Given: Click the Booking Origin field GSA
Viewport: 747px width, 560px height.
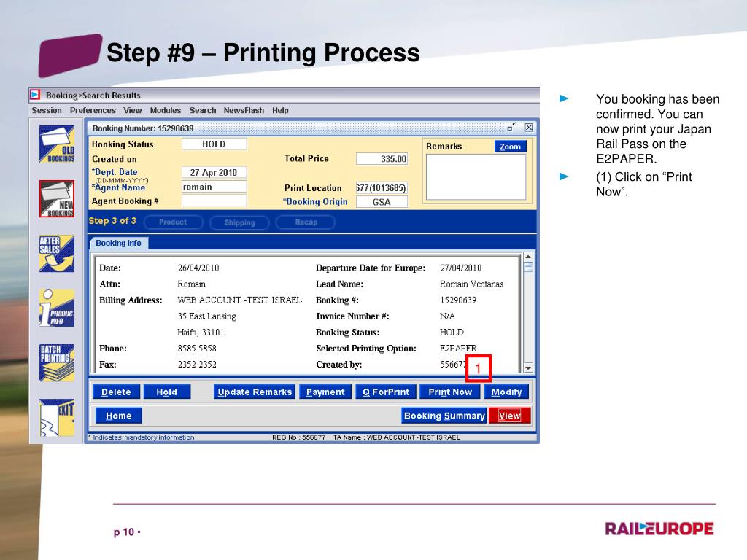Looking at the screenshot, I should coord(382,202).
